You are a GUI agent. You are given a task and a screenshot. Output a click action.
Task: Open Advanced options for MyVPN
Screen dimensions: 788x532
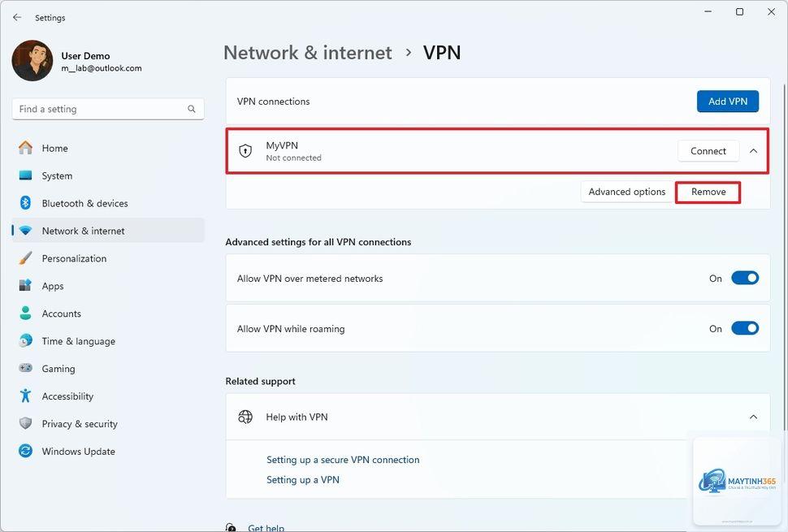[626, 192]
